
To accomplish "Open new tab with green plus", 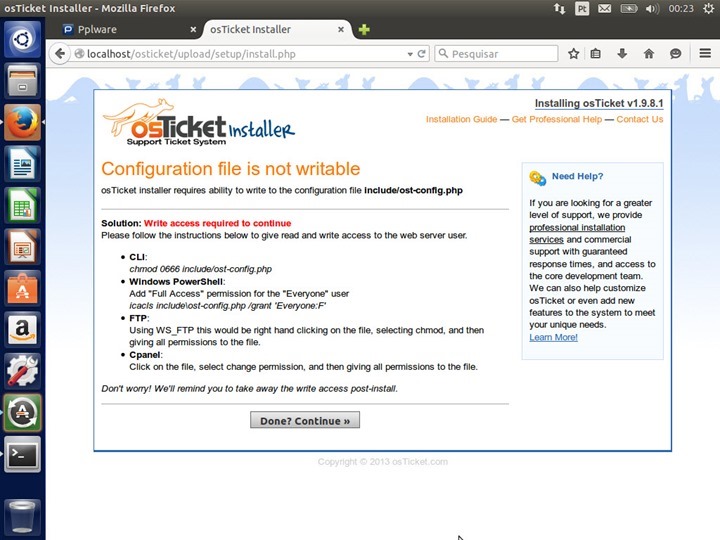I will [x=364, y=29].
